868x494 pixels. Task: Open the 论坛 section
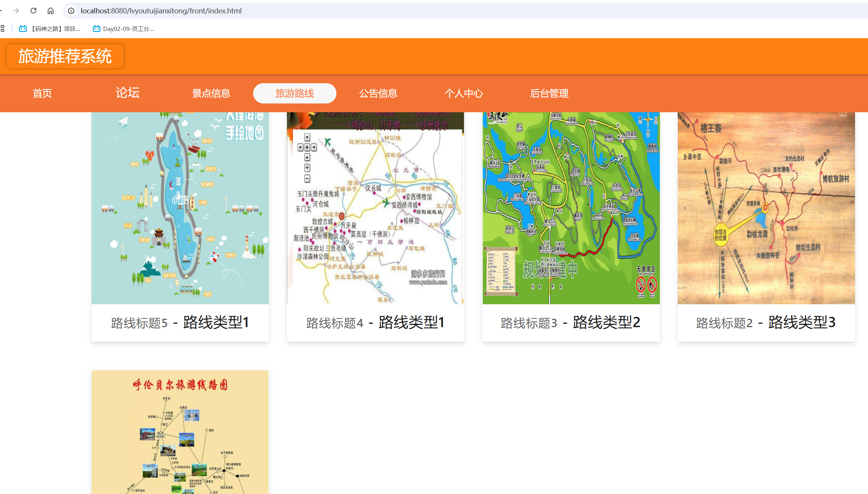click(127, 93)
